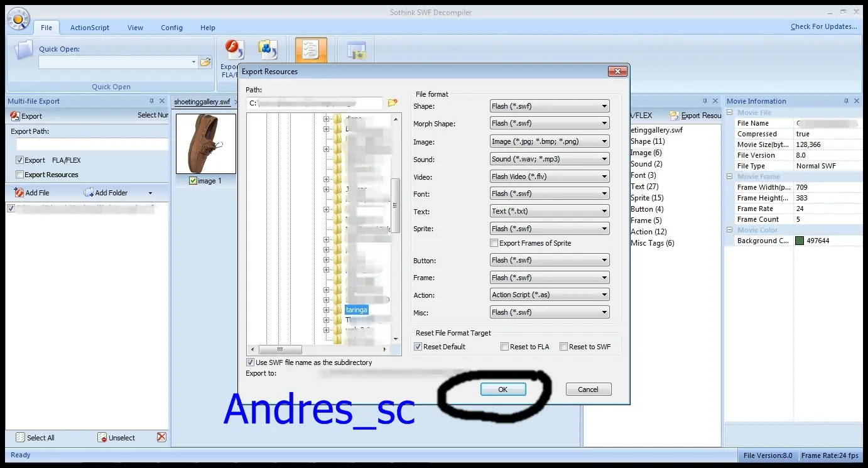Open the Quick Open combo box dropdown
868x468 pixels.
(x=193, y=62)
